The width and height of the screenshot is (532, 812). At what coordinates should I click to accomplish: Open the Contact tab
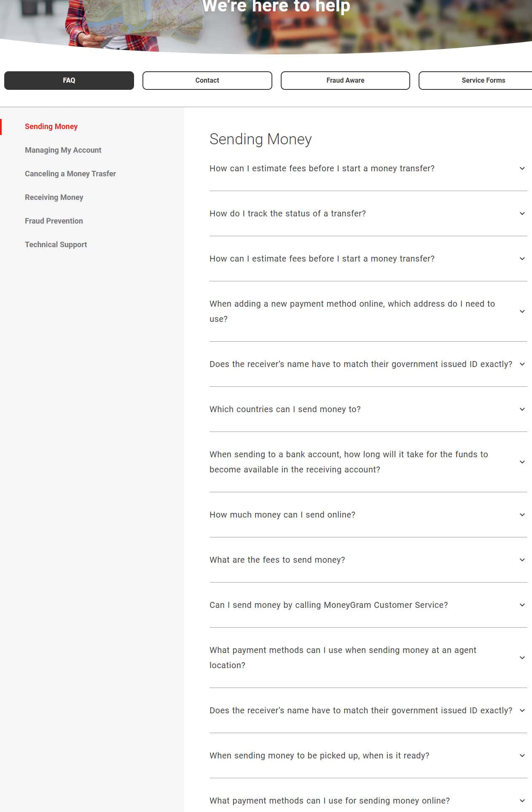207,81
